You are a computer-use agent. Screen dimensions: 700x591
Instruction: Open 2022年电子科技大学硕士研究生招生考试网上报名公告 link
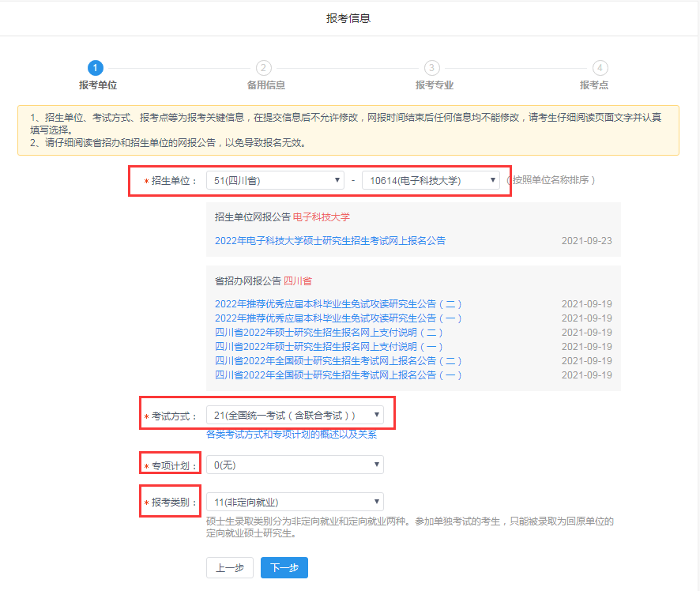330,241
